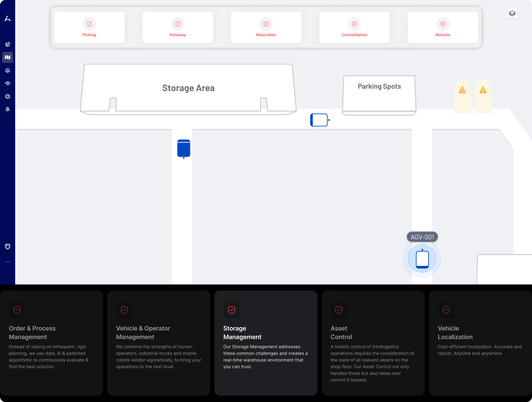This screenshot has height=402, width=532.
Task: Click the stacked layers sidebar icon
Action: (x=7, y=83)
